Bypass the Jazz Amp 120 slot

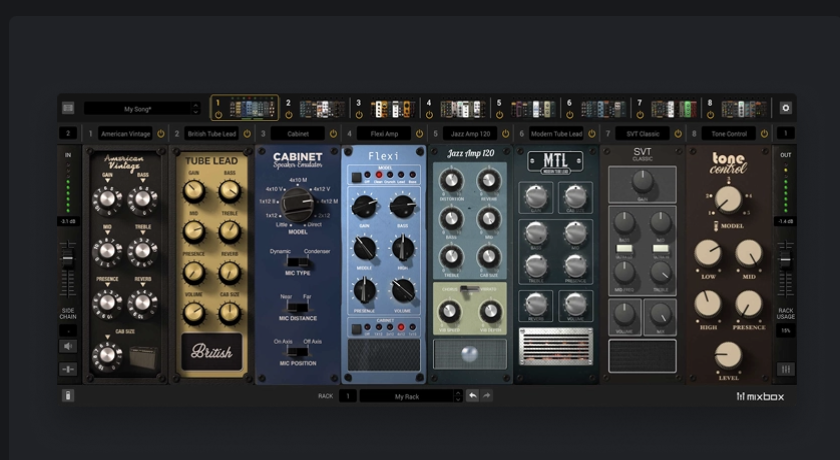[x=505, y=134]
